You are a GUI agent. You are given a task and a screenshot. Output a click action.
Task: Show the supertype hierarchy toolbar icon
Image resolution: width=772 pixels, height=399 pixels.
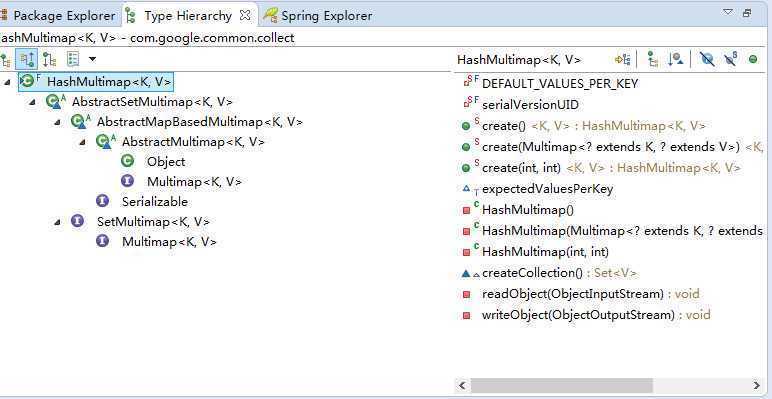(x=27, y=60)
